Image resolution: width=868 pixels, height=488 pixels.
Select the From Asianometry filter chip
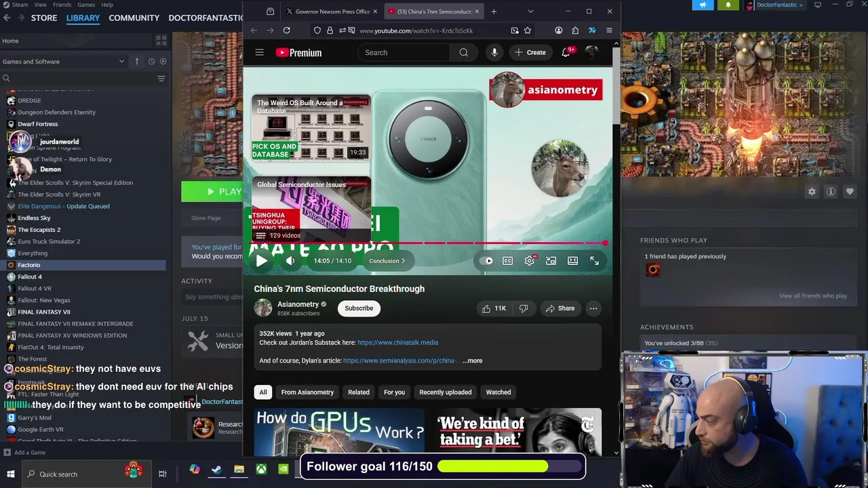tap(307, 392)
